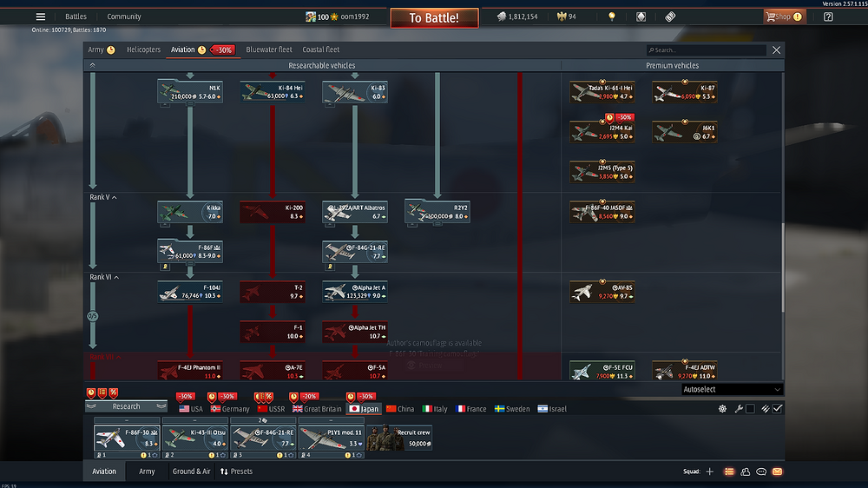Image resolution: width=868 pixels, height=488 pixels.
Task: Switch to Ground & Air bottom tab
Action: [x=191, y=472]
